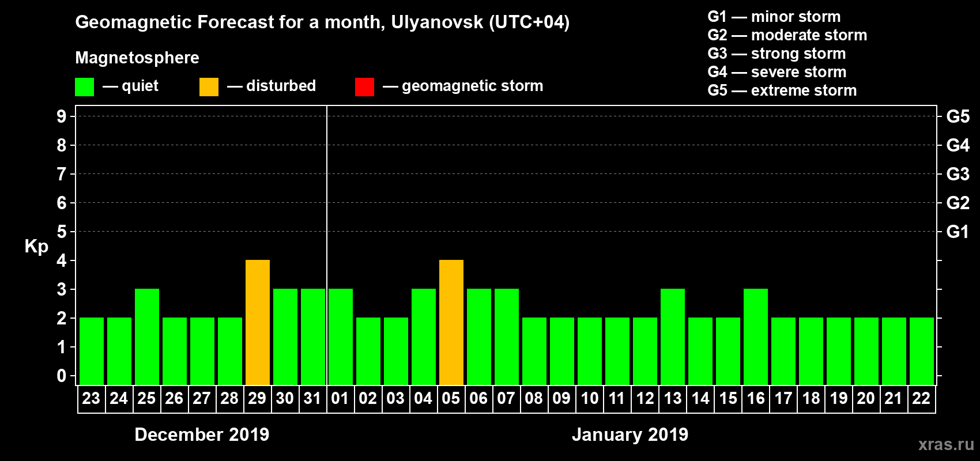Click the Magnetosphere heading

click(137, 58)
